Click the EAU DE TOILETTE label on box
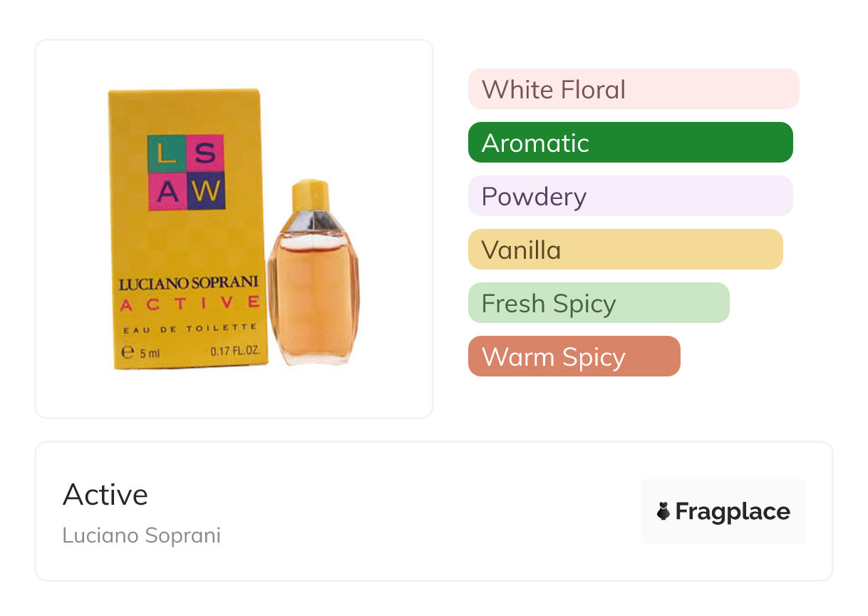The image size is (868, 616). [190, 327]
